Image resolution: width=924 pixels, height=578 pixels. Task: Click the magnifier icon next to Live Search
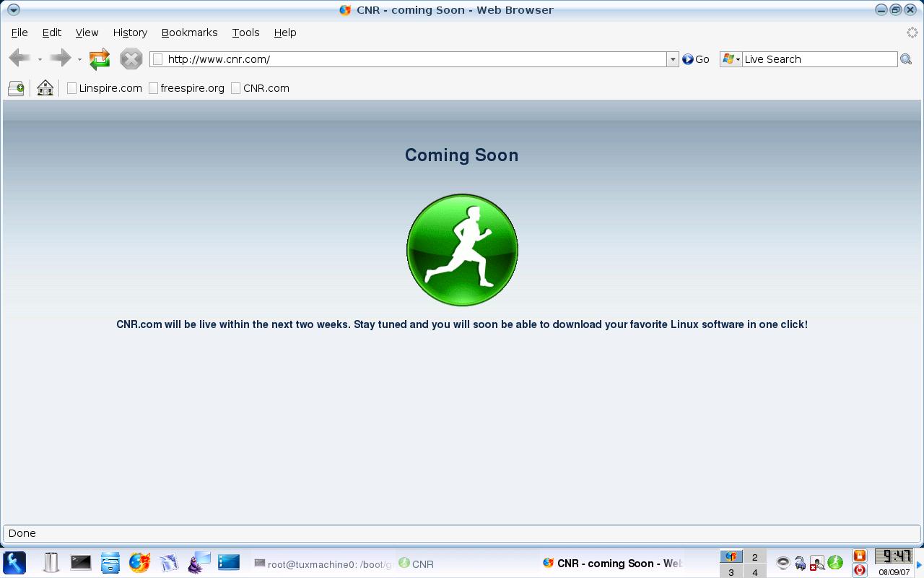pos(906,59)
